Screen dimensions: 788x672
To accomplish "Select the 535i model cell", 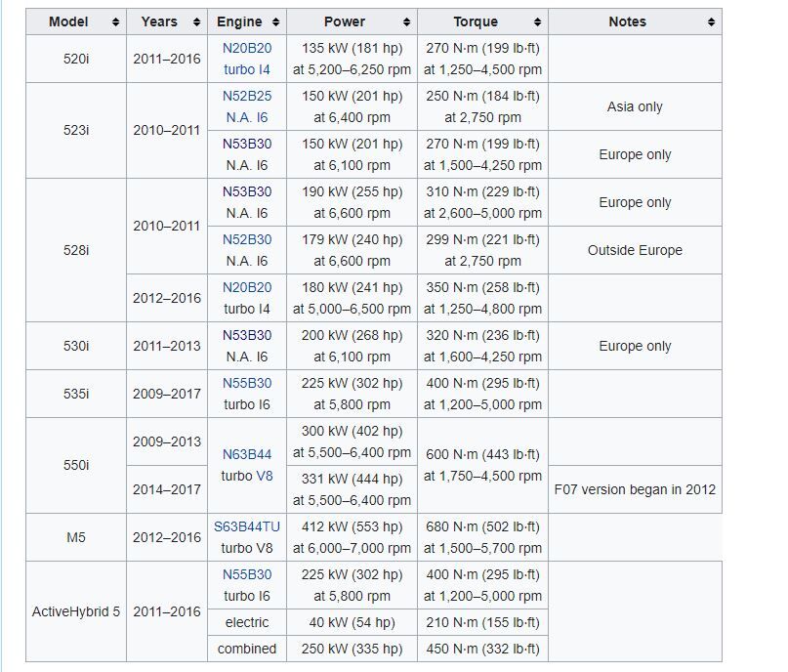I will coord(76,394).
